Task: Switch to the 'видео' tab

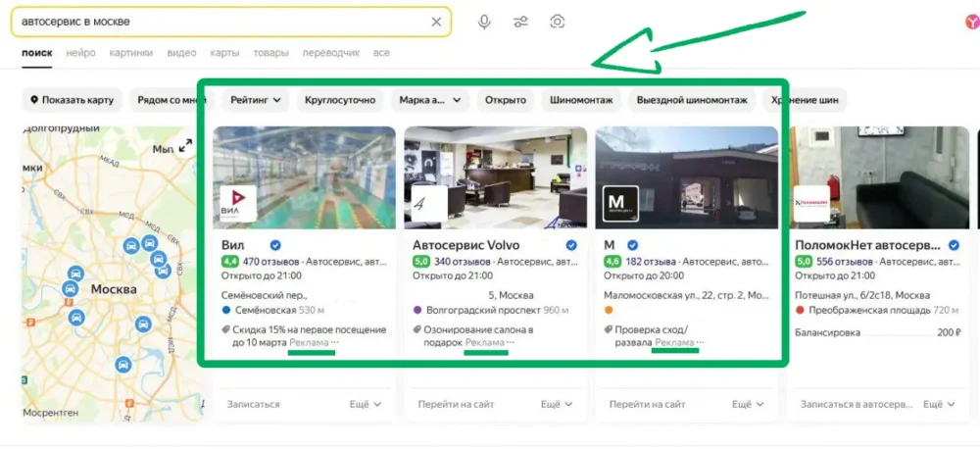Action: point(181,53)
